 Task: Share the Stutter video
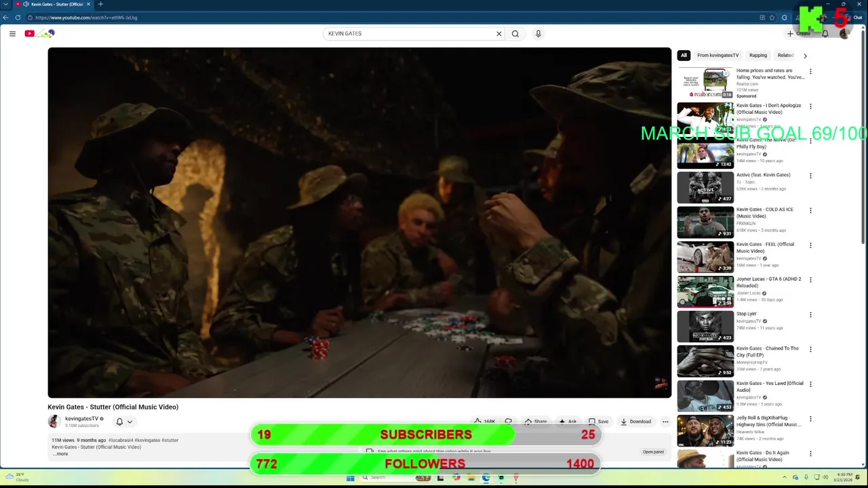[x=535, y=422]
